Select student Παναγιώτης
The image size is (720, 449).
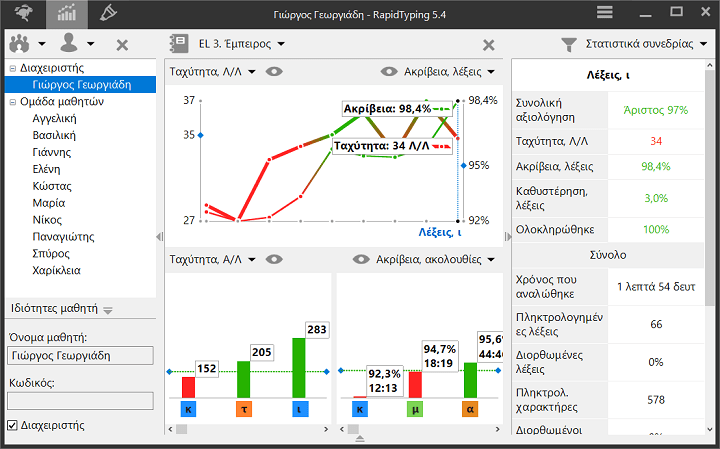[63, 237]
